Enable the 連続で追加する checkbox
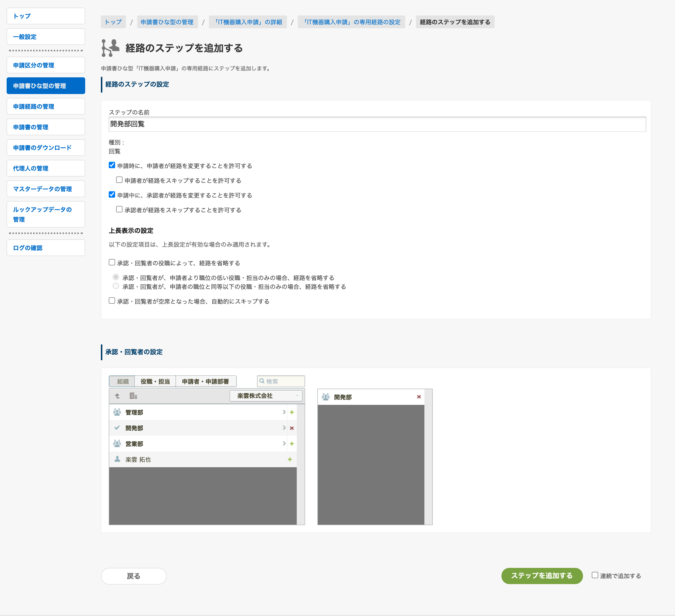Viewport: 675px width, 616px height. point(595,575)
